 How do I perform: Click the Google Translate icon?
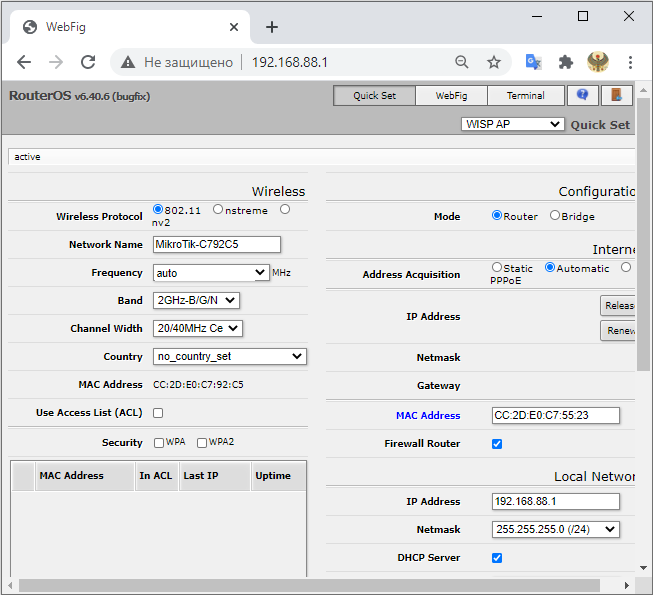[x=534, y=62]
